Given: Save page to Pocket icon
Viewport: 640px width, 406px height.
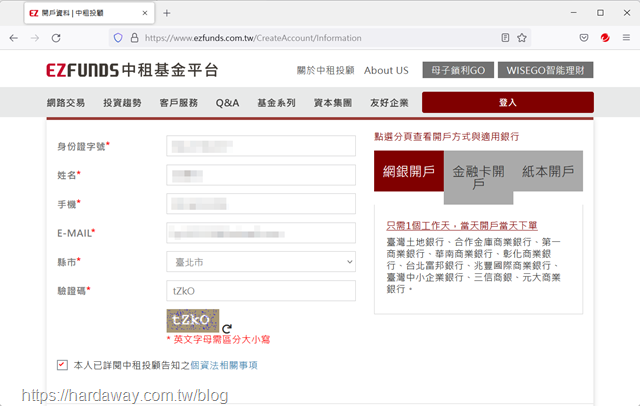Looking at the screenshot, I should tap(584, 38).
